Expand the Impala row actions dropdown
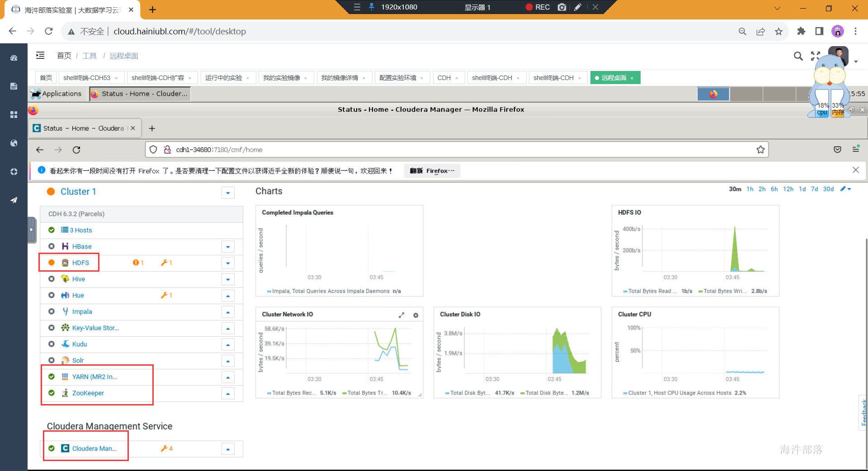This screenshot has width=868, height=471. pos(228,312)
